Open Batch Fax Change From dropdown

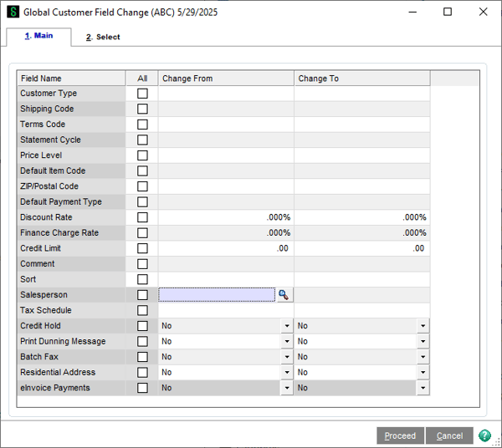click(x=287, y=357)
